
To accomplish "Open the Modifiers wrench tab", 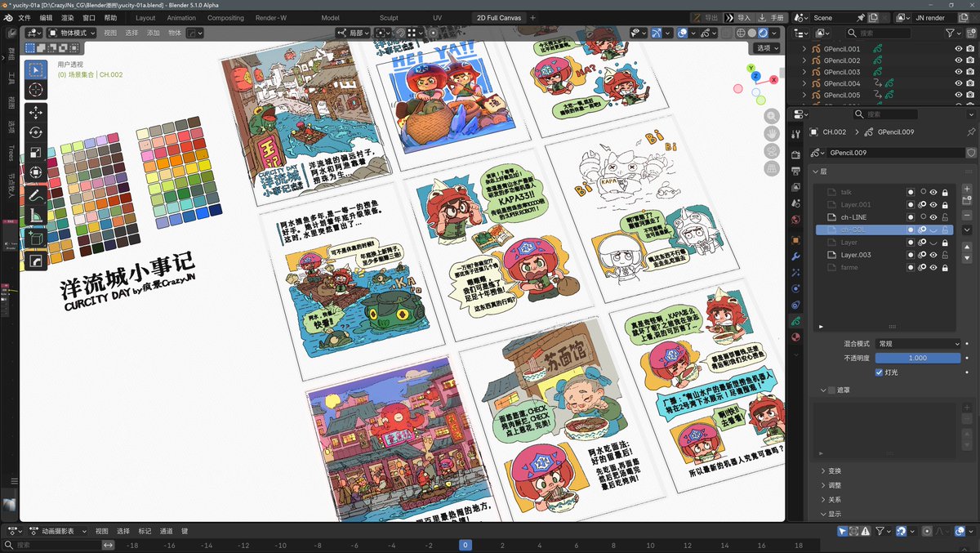I will (x=796, y=256).
